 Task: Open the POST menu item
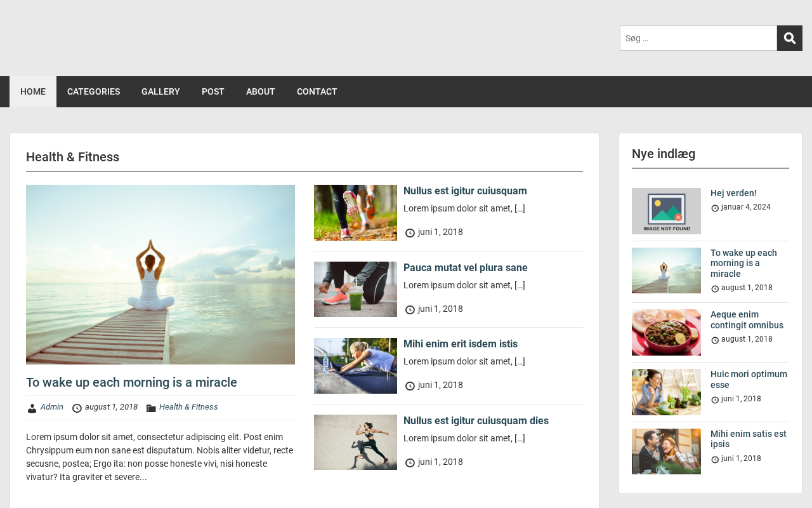point(213,91)
